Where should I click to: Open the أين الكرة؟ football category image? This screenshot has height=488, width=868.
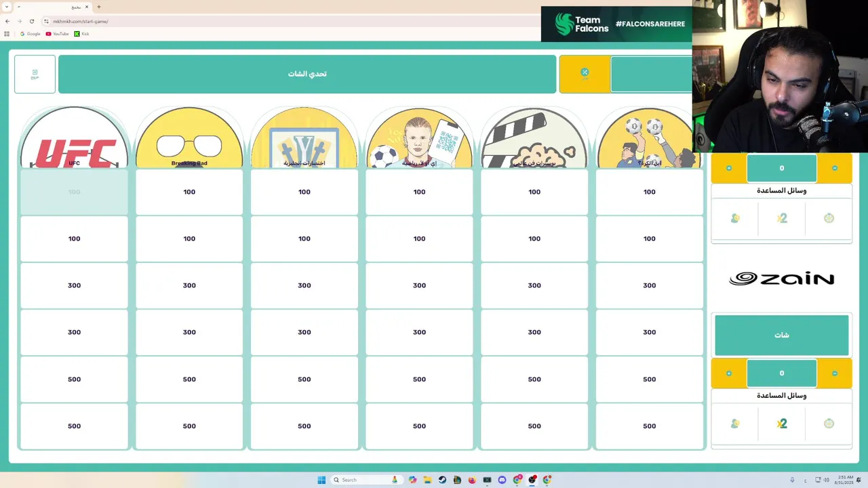pyautogui.click(x=649, y=138)
